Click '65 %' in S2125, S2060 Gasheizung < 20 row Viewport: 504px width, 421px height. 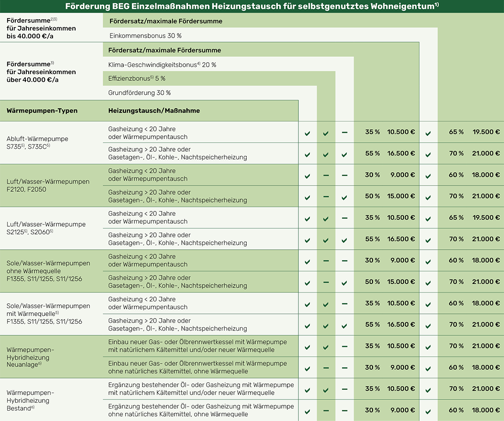pyautogui.click(x=456, y=217)
